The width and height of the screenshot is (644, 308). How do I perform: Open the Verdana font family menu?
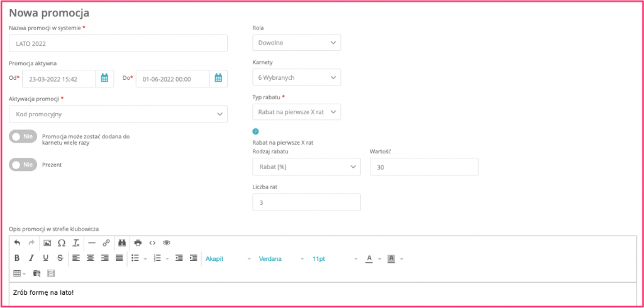click(281, 259)
